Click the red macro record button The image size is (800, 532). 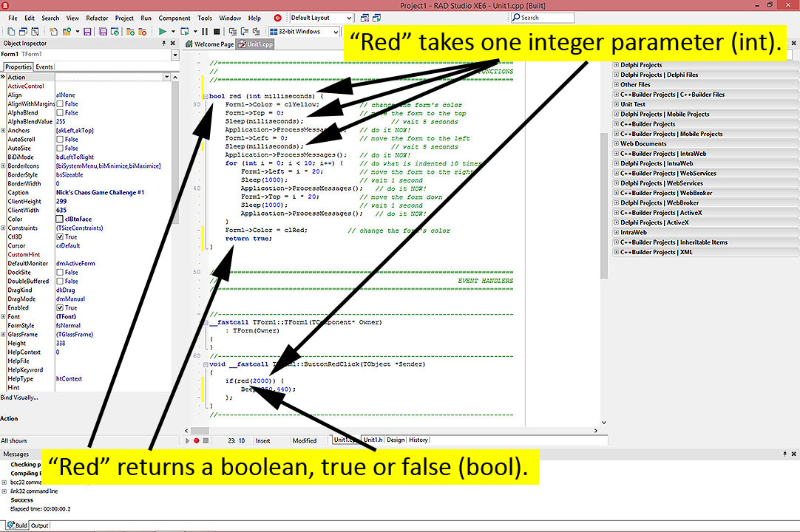click(x=197, y=440)
